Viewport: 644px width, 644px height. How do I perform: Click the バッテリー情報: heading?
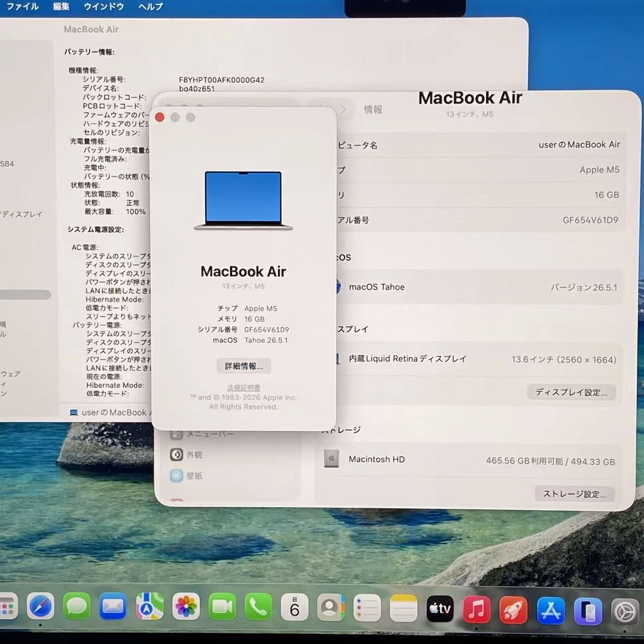89,52
